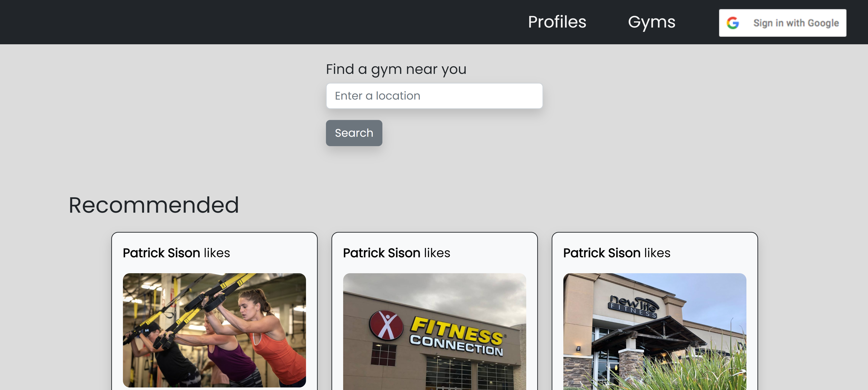This screenshot has width=868, height=390.
Task: Open the TRX workout gym photo
Action: [214, 330]
